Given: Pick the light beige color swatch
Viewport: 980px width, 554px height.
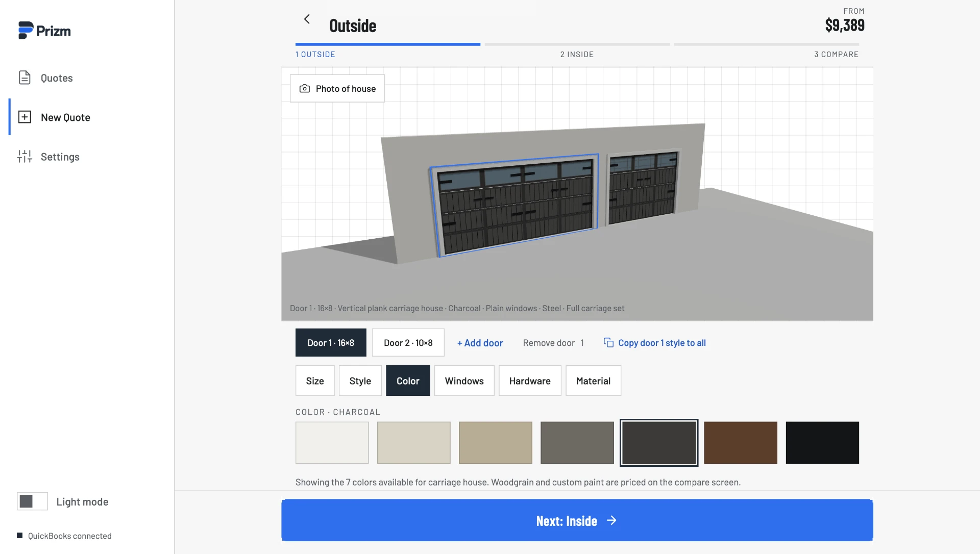Looking at the screenshot, I should point(414,443).
